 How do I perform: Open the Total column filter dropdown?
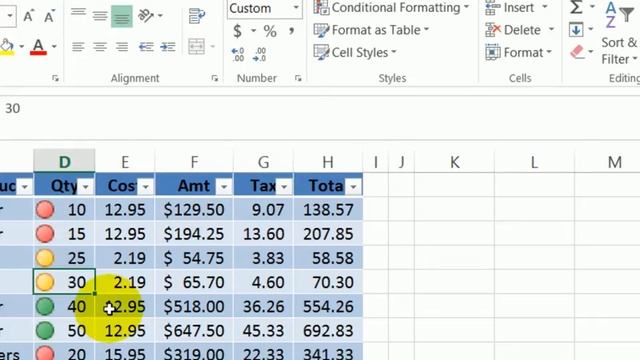[x=353, y=187]
